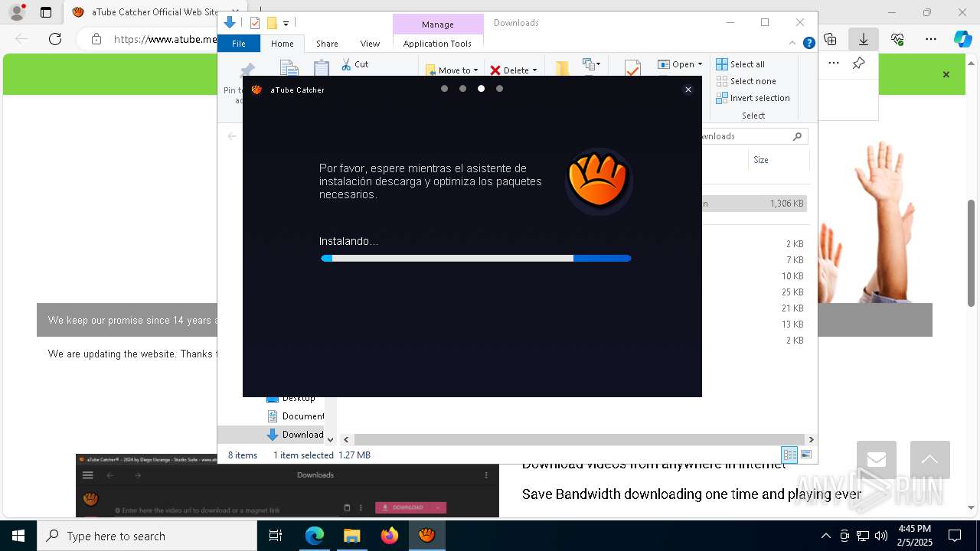Select the first installer step dot
Viewport: 980px width, 551px height.
pos(444,89)
